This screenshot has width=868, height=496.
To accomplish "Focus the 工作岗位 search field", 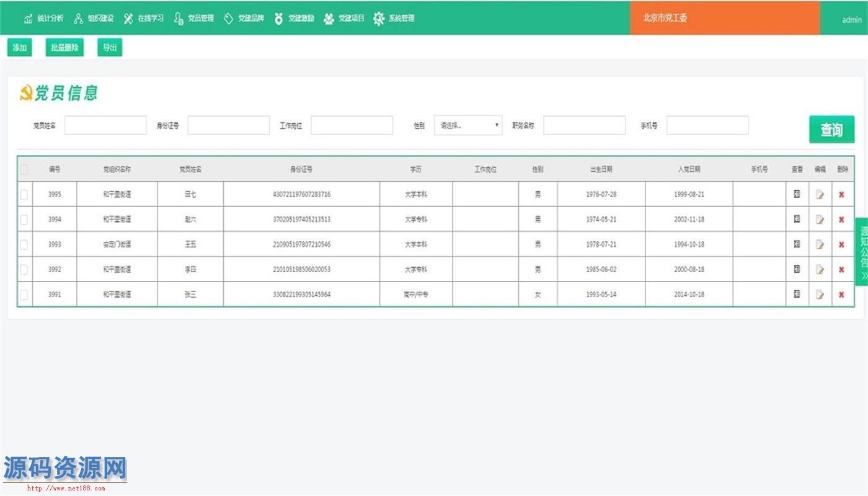I will [352, 125].
